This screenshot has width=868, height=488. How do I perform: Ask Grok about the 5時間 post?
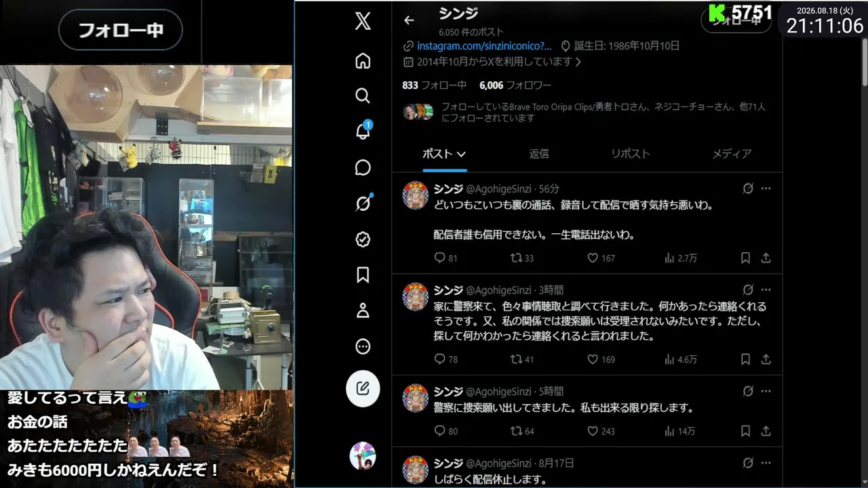[748, 391]
